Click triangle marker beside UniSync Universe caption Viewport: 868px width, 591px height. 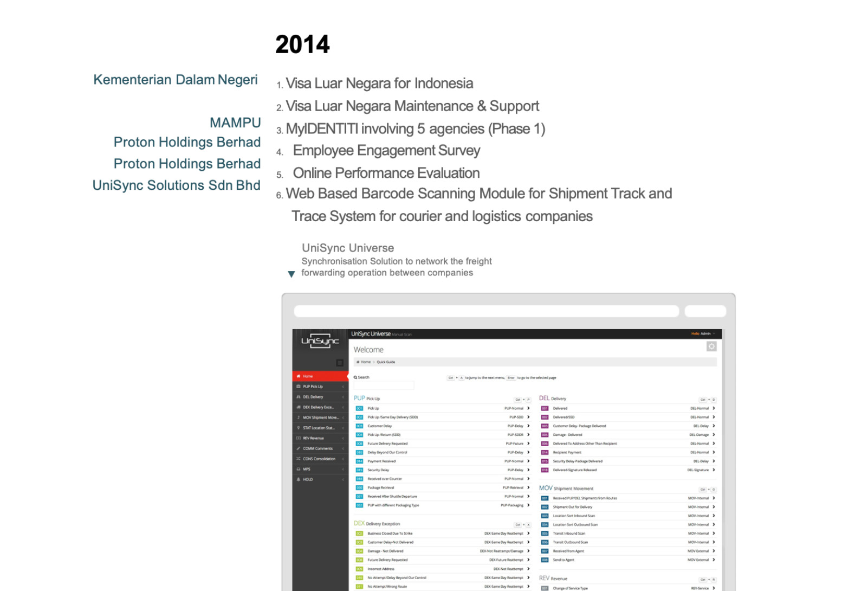[292, 274]
